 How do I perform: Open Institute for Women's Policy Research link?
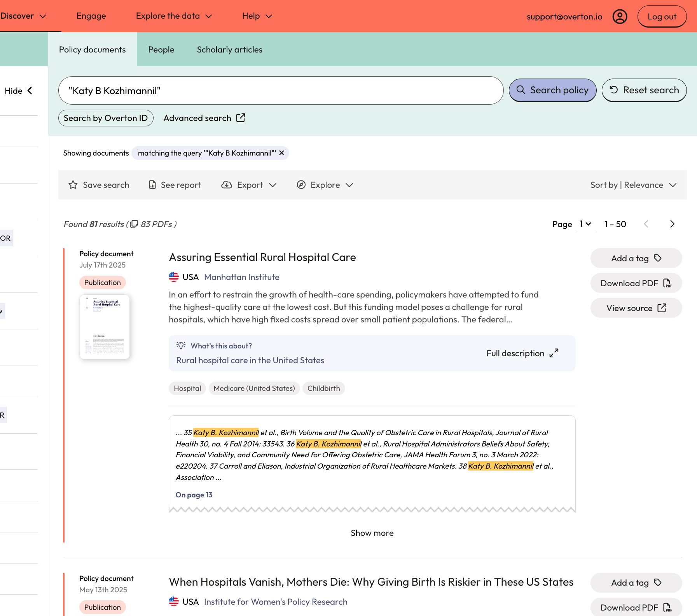pos(276,602)
